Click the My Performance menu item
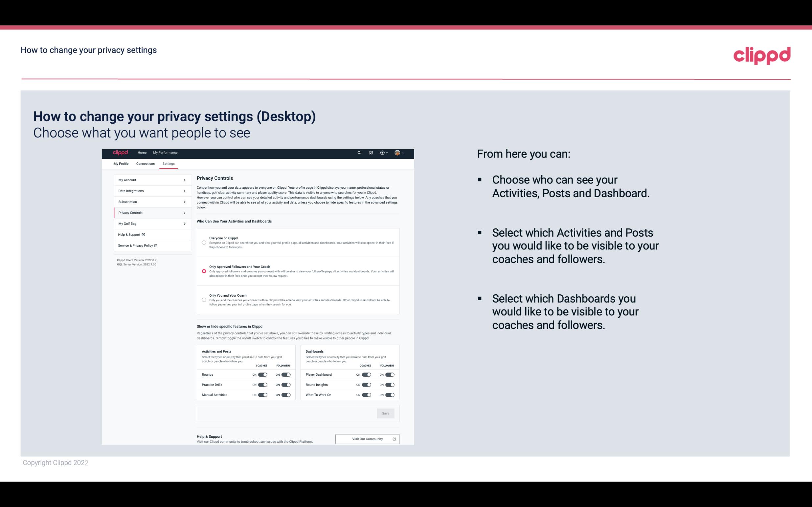Viewport: 812px width, 507px height. coord(166,153)
